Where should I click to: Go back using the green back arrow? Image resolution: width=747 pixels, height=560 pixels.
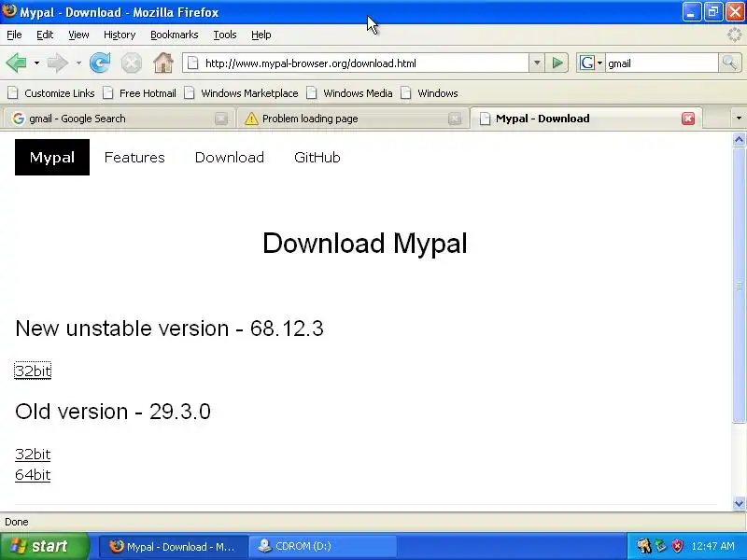click(16, 63)
